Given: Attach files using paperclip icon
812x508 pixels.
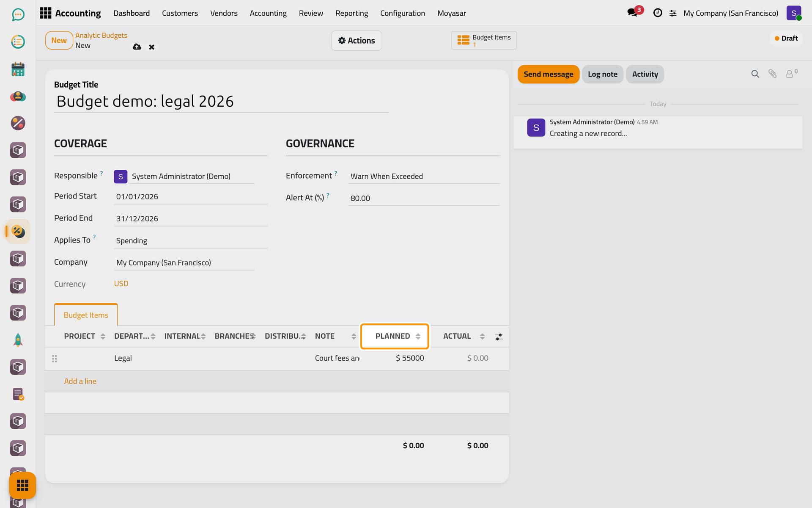Looking at the screenshot, I should click(772, 74).
